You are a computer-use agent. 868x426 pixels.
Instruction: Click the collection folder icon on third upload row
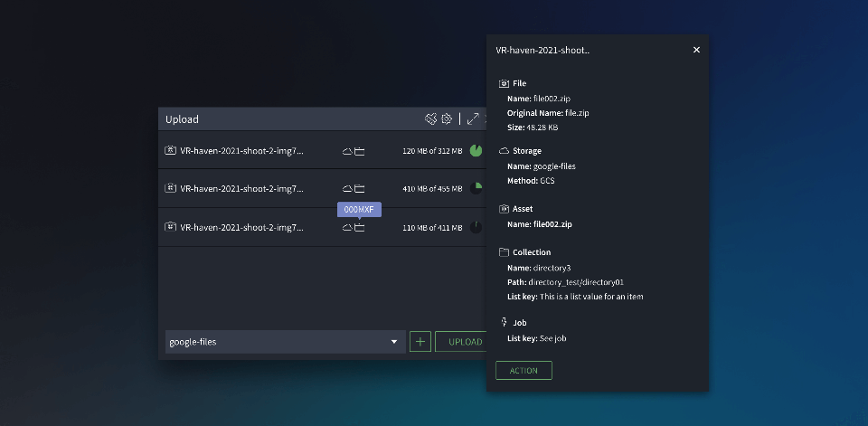coord(360,228)
